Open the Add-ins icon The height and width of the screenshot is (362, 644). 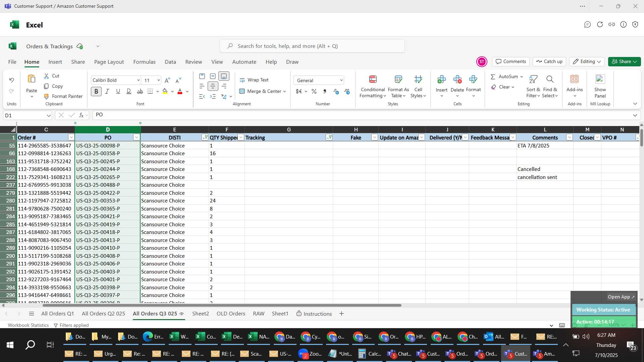pyautogui.click(x=575, y=79)
